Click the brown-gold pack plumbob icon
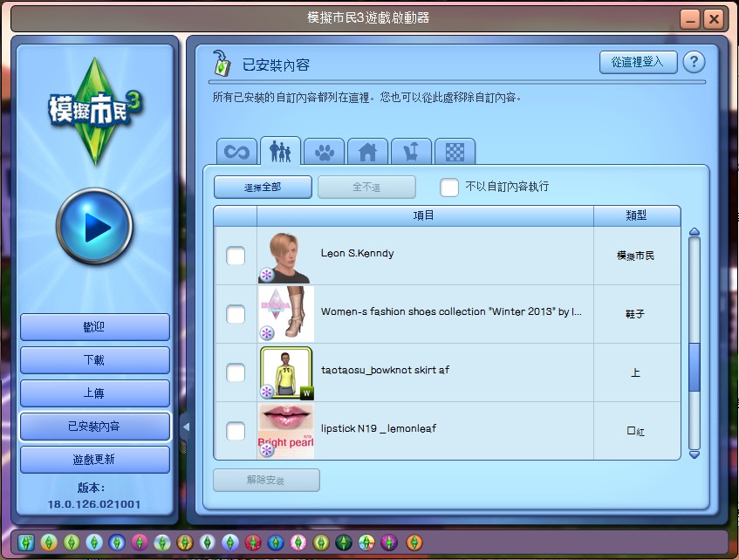This screenshot has height=560, width=739. (185, 543)
